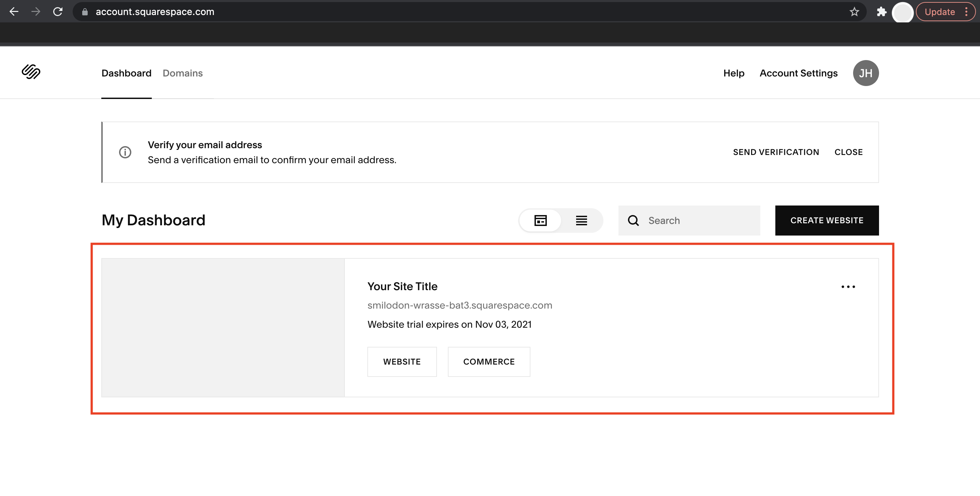
Task: Click the card view layout icon
Action: [x=540, y=220]
